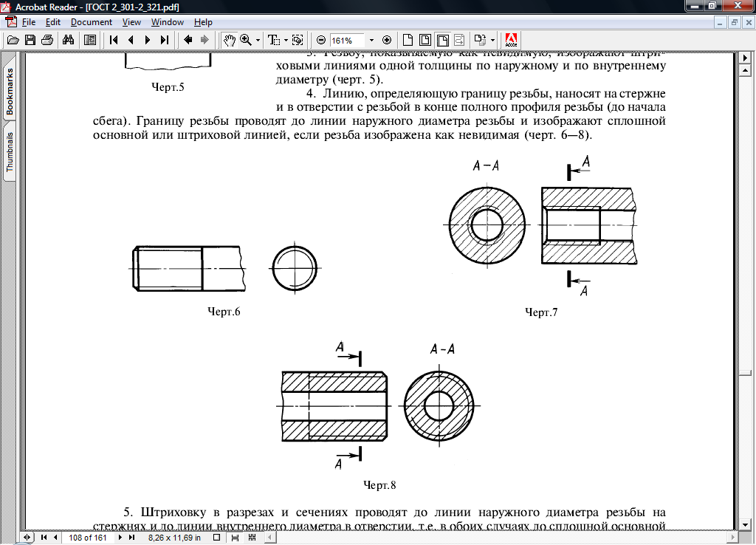Click the horizontal scrollbar left arrow
This screenshot has width=756, height=545.
coord(270,537)
